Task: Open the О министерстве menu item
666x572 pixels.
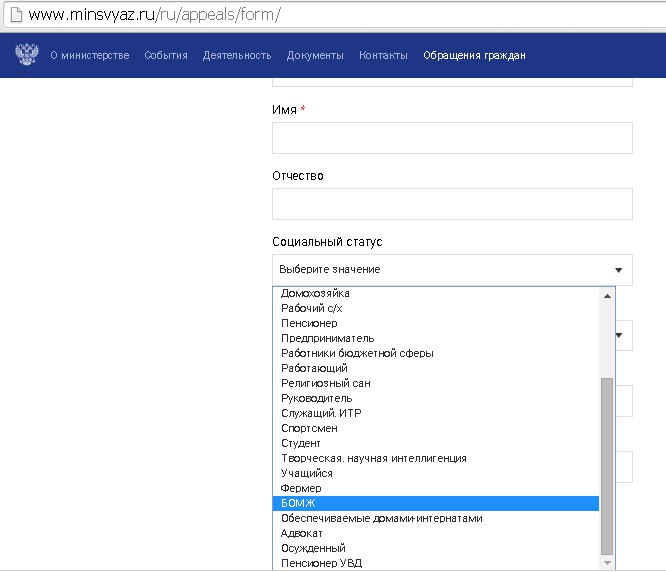Action: pyautogui.click(x=90, y=55)
